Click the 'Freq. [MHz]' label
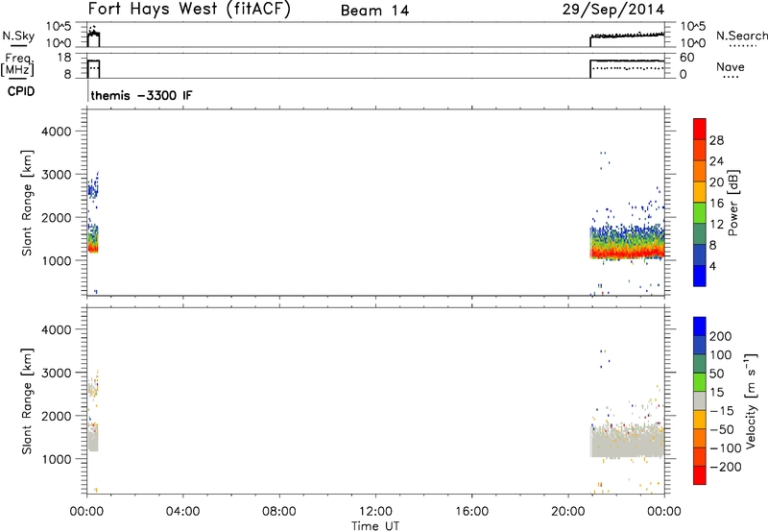Viewport: 768px width, 532px height. [x=17, y=64]
